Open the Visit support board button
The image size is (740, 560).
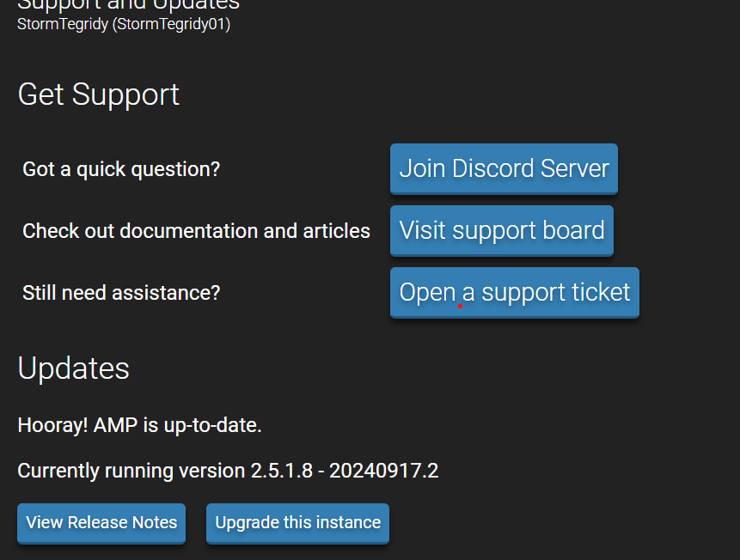pyautogui.click(x=502, y=231)
